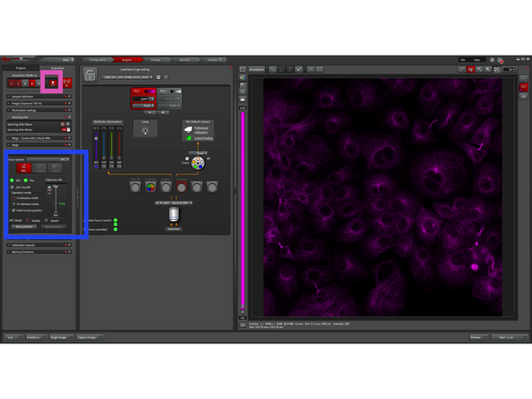The width and height of the screenshot is (532, 399).
Task: Toggle Spinning Disk Status switch
Action: (x=65, y=124)
